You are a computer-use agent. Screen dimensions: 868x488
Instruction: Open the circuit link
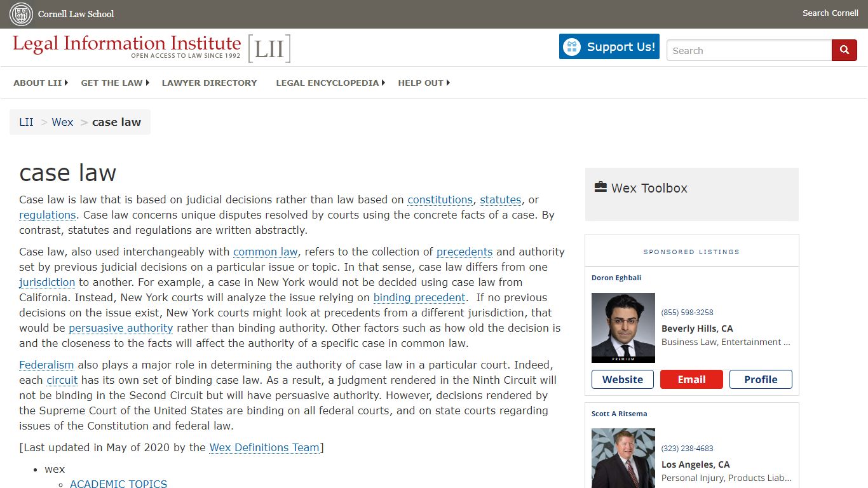[x=62, y=380]
